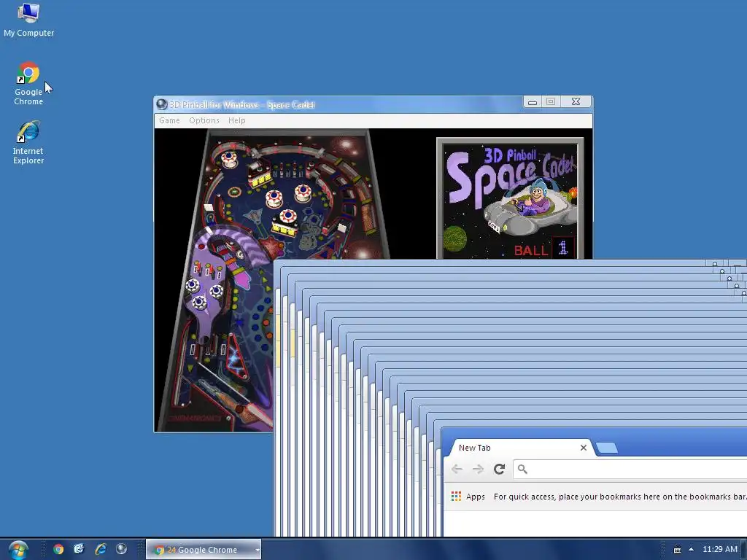This screenshot has height=560, width=747.
Task: Click the address bar search magnifier icon
Action: click(522, 469)
